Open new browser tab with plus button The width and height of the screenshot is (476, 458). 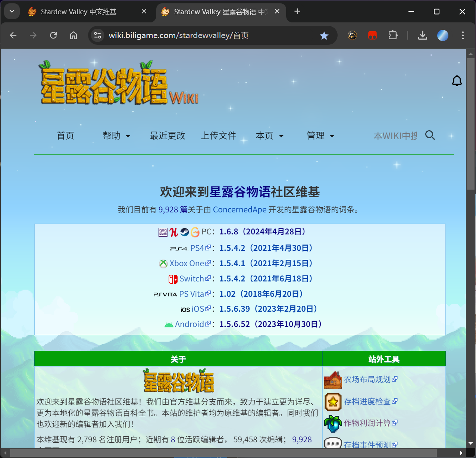pyautogui.click(x=297, y=12)
